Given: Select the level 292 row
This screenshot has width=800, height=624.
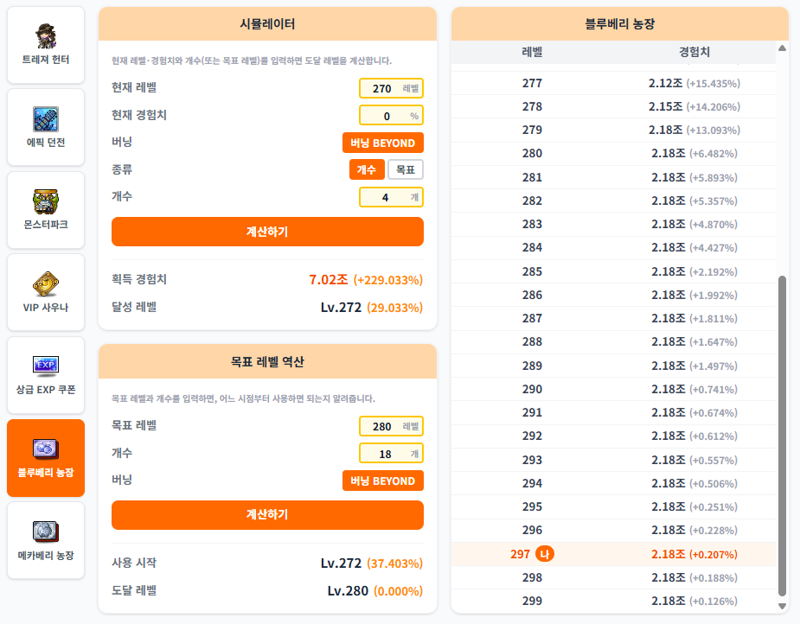Looking at the screenshot, I should click(x=613, y=436).
